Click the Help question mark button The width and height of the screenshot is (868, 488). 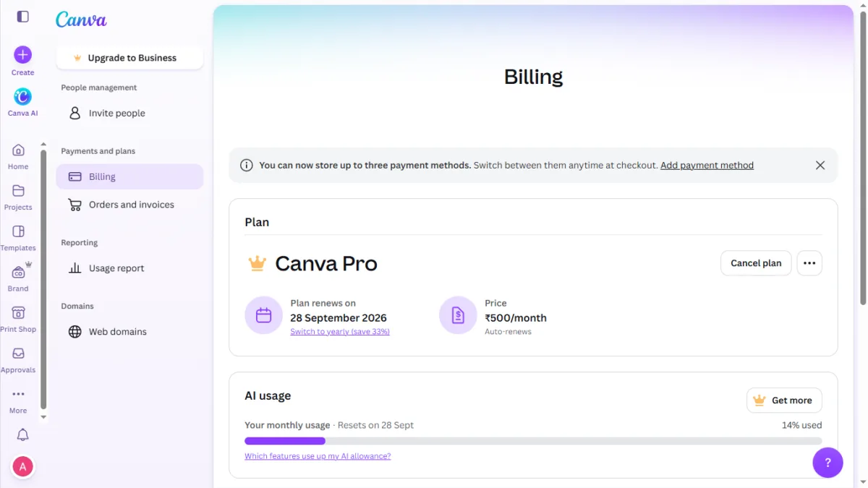[828, 463]
